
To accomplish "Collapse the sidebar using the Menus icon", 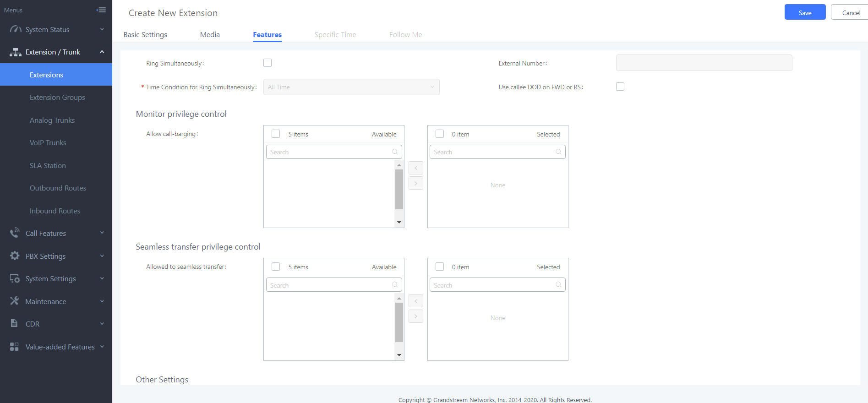I will 101,10.
